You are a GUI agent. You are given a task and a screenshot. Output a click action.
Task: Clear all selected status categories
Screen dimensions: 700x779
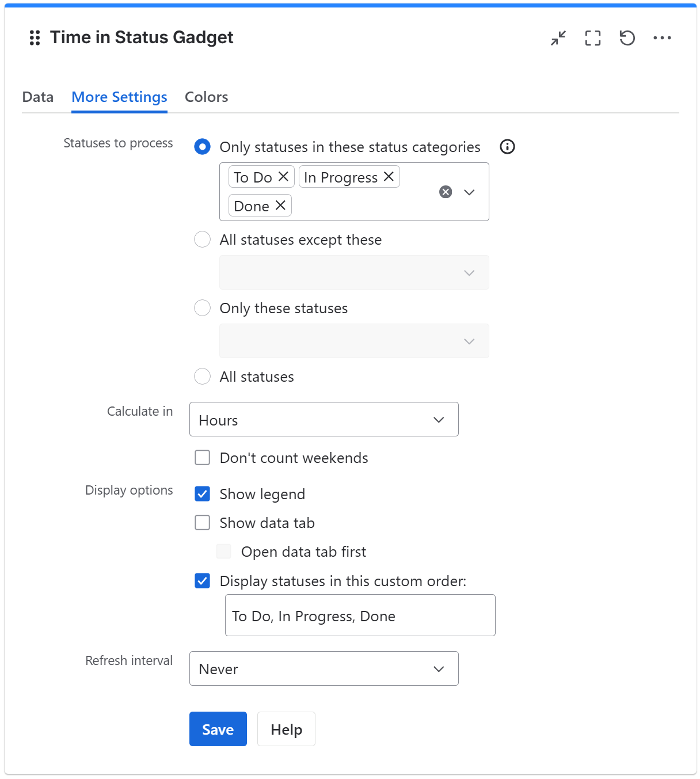pos(446,192)
